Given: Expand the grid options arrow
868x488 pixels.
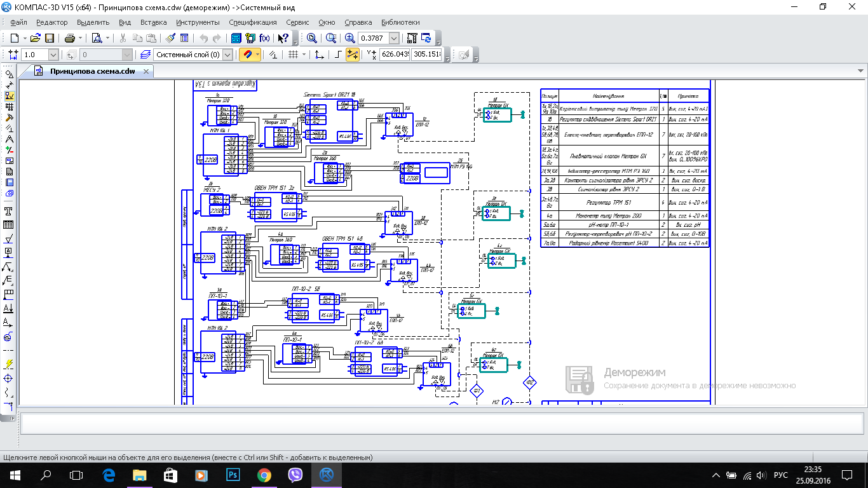Looking at the screenshot, I should 304,55.
